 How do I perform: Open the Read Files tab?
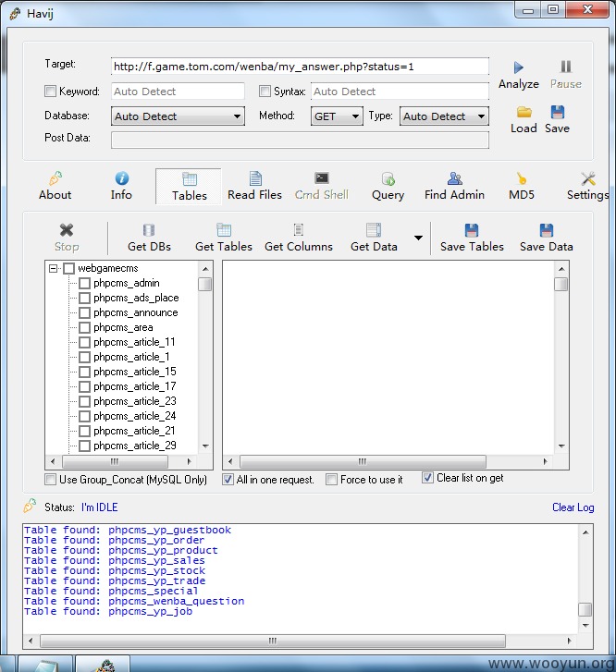[x=254, y=187]
